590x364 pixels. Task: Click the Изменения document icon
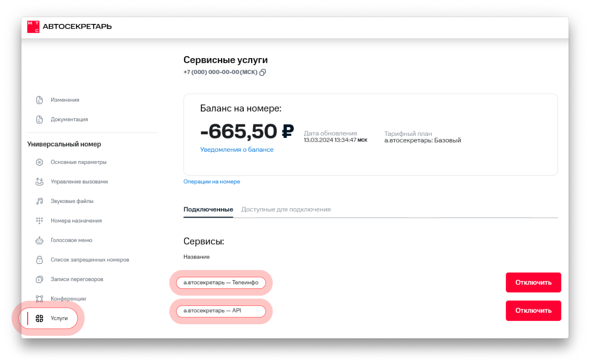tap(39, 100)
